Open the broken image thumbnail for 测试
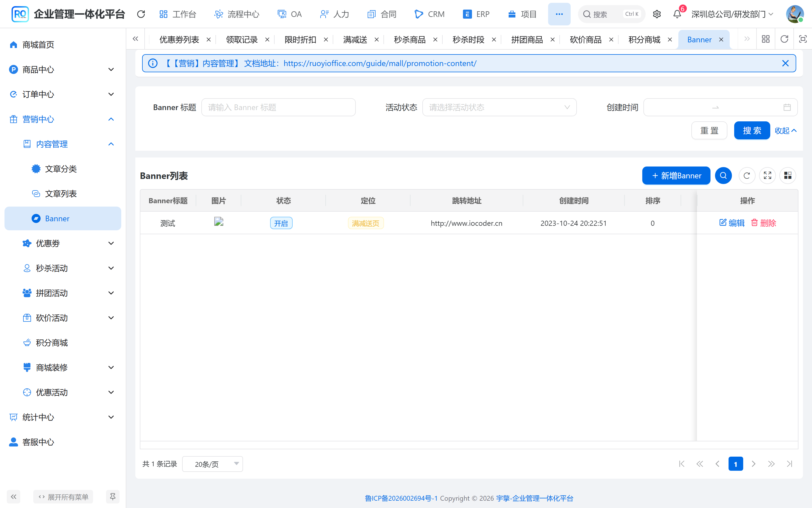The width and height of the screenshot is (812, 508). point(219,222)
